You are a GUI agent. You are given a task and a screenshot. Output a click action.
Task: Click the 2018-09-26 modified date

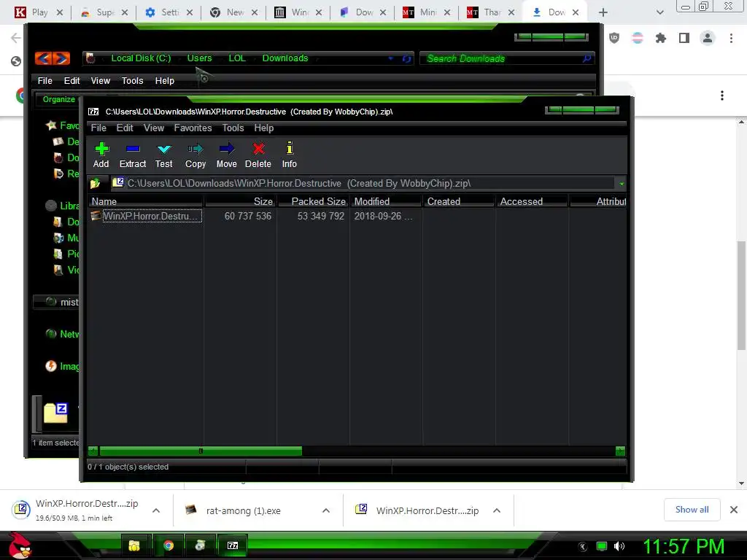[x=383, y=216]
